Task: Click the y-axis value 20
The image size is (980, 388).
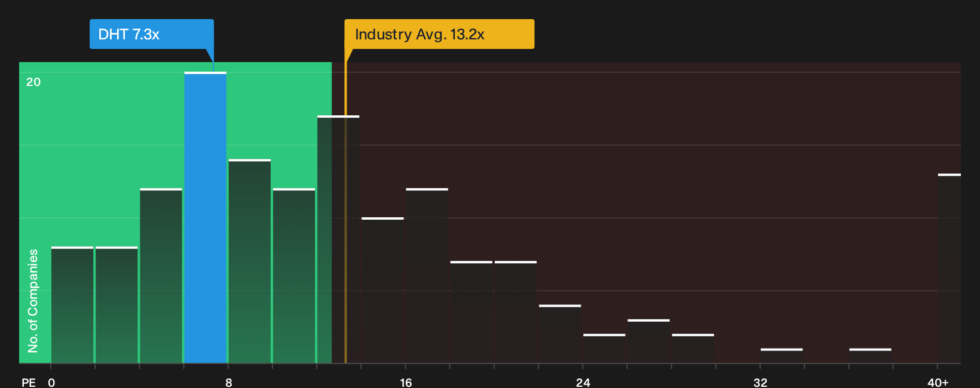Action: (x=33, y=82)
